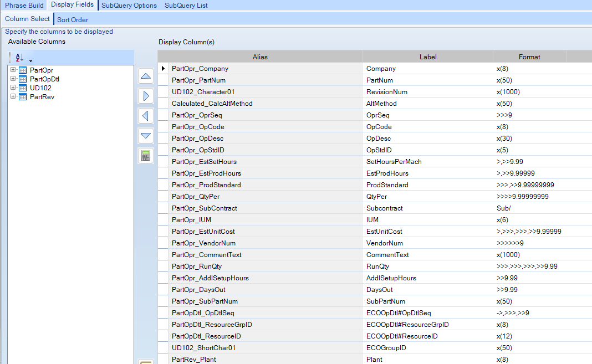Select the PartOpr_EstUnitCost alias cell
Screen dimensions: 592x364
266,231
